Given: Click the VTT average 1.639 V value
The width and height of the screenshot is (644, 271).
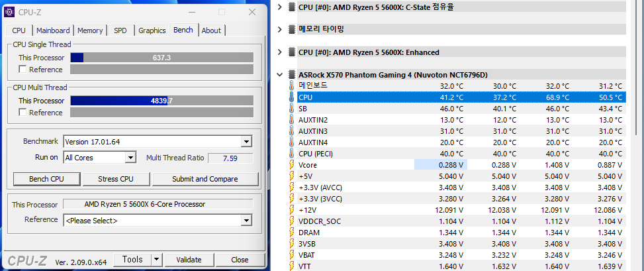Looking at the screenshot, I should [x=610, y=266].
